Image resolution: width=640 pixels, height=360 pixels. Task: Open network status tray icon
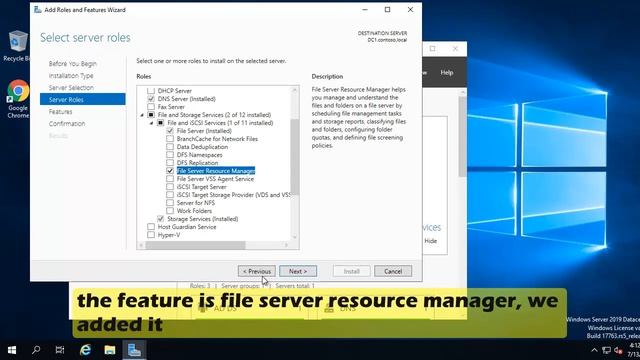[x=607, y=350]
